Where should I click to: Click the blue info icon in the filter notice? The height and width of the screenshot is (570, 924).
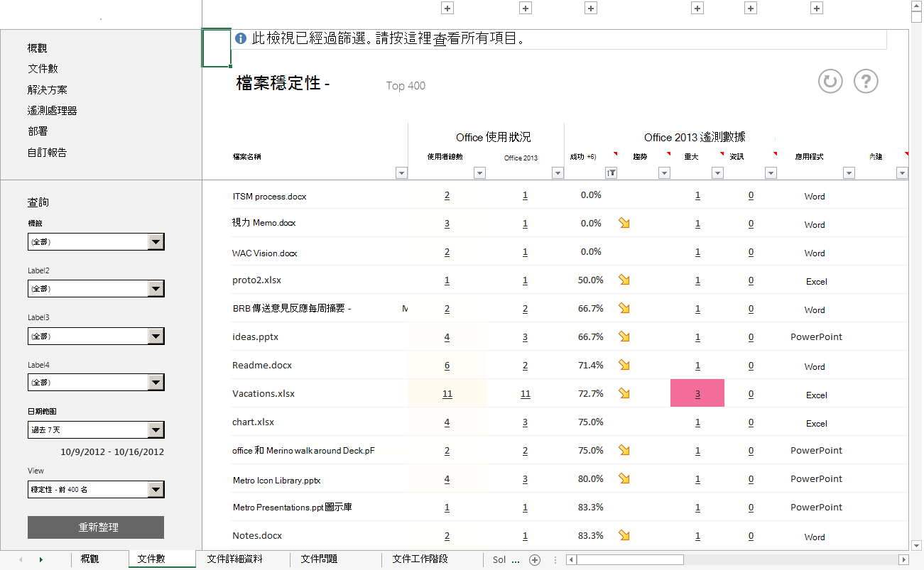241,38
